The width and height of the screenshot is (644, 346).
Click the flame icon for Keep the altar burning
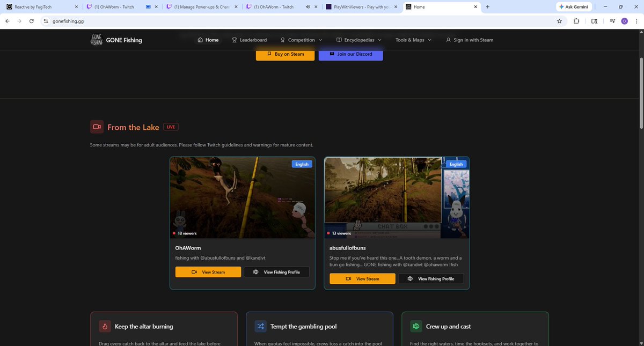click(105, 326)
